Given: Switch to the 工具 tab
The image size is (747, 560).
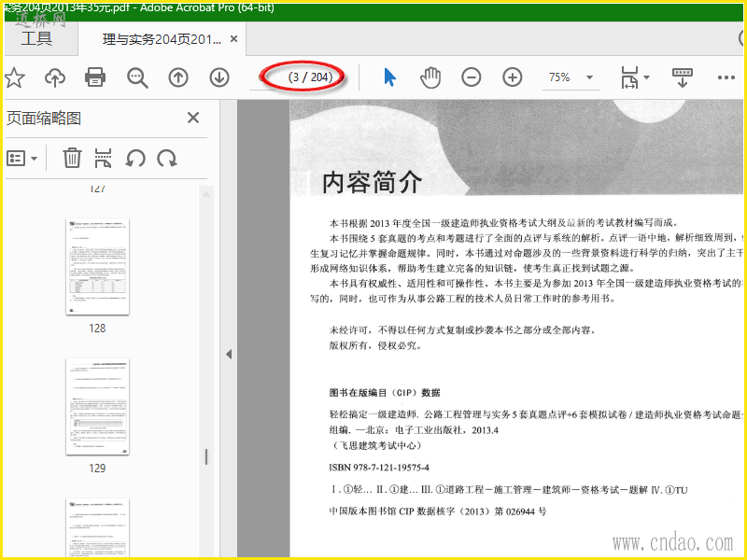Looking at the screenshot, I should [x=36, y=38].
